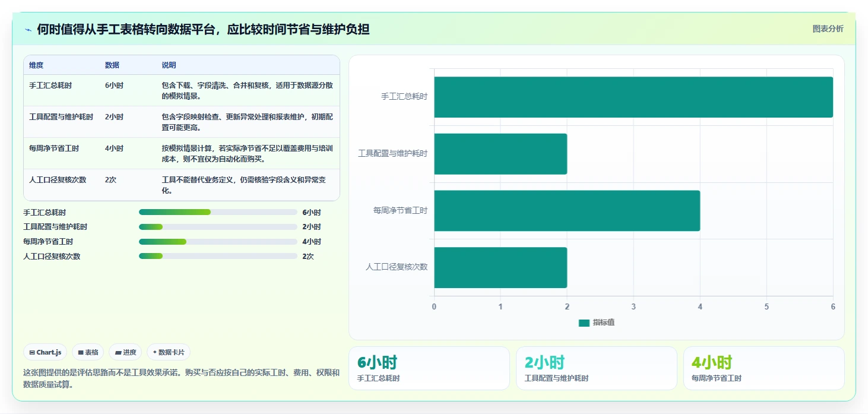Click the lightning icon beside the title
The width and height of the screenshot is (868, 414).
pos(28,30)
